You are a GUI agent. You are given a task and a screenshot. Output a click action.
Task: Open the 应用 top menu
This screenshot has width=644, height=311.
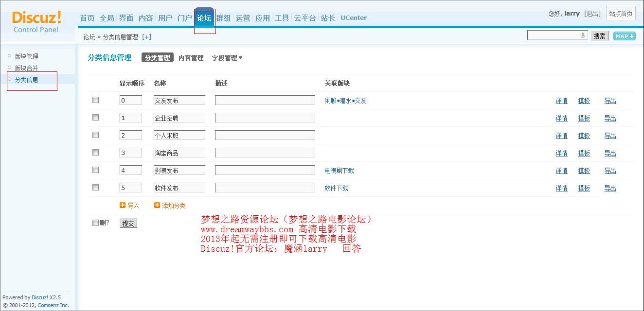pos(263,18)
